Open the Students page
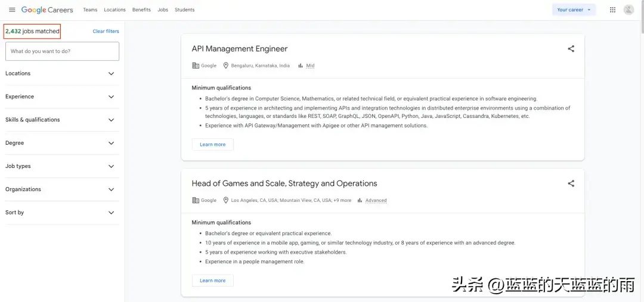Viewport: 644px width, 302px height. pos(184,10)
